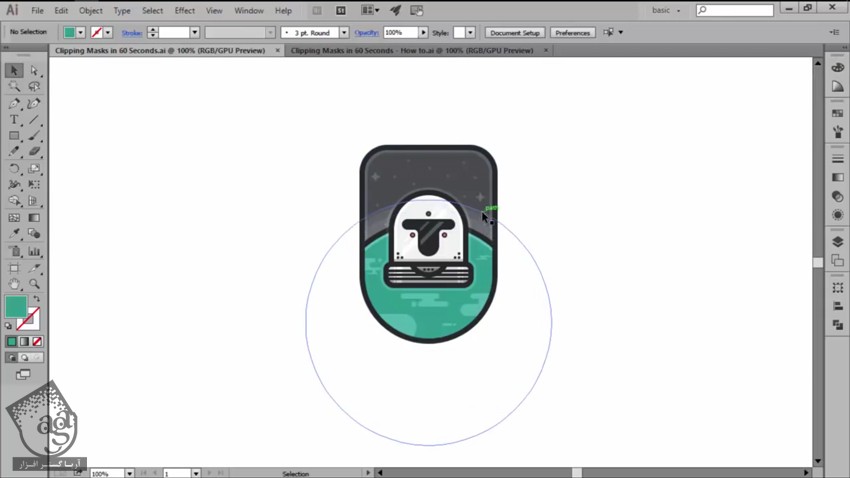Select the Direct Selection tool
850x478 pixels.
pos(34,70)
